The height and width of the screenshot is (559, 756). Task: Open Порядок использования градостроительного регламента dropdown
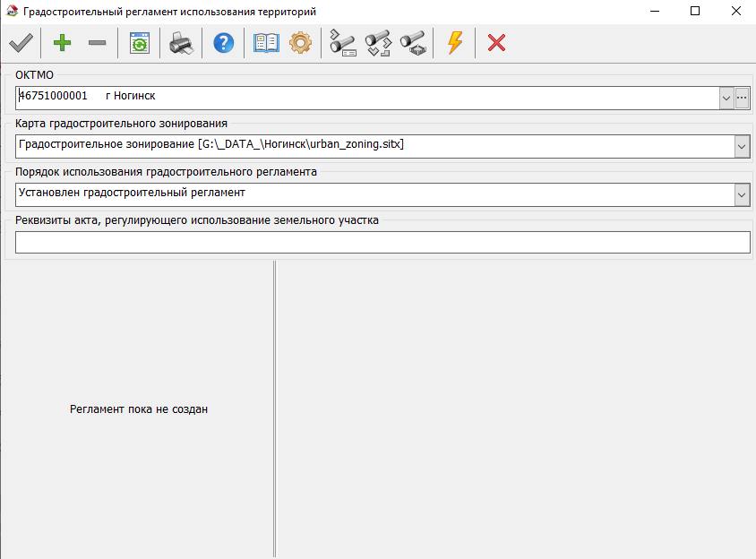pyautogui.click(x=742, y=194)
